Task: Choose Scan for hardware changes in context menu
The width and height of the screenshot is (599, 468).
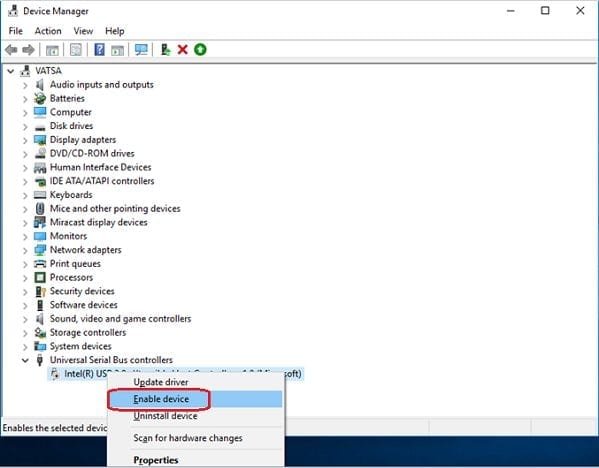Action: coord(196,438)
